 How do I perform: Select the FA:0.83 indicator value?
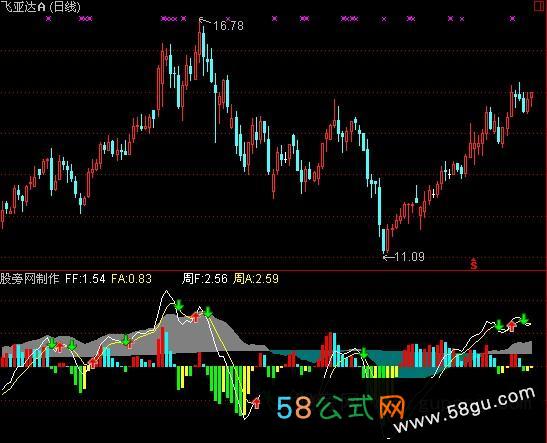pyautogui.click(x=132, y=279)
